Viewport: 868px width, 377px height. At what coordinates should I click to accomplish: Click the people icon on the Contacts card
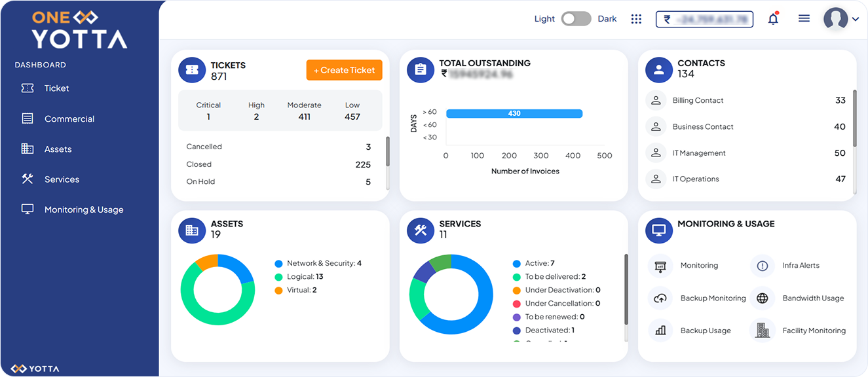click(658, 70)
